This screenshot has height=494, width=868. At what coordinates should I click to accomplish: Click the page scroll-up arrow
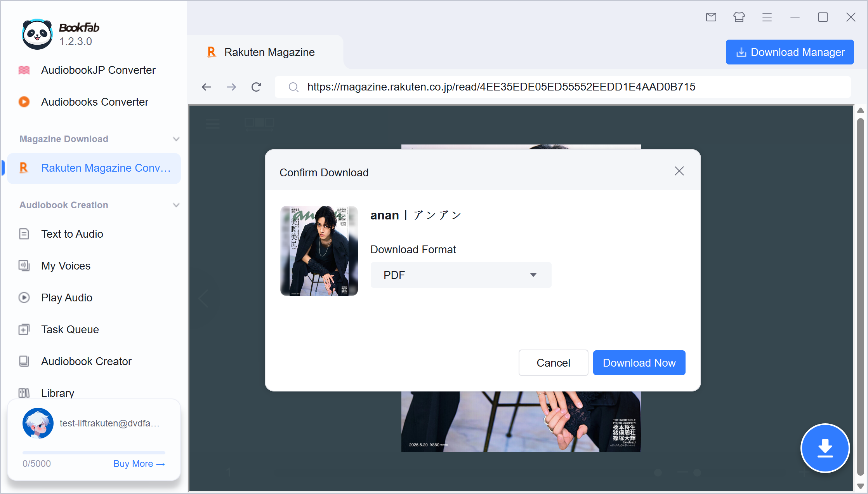click(x=861, y=111)
